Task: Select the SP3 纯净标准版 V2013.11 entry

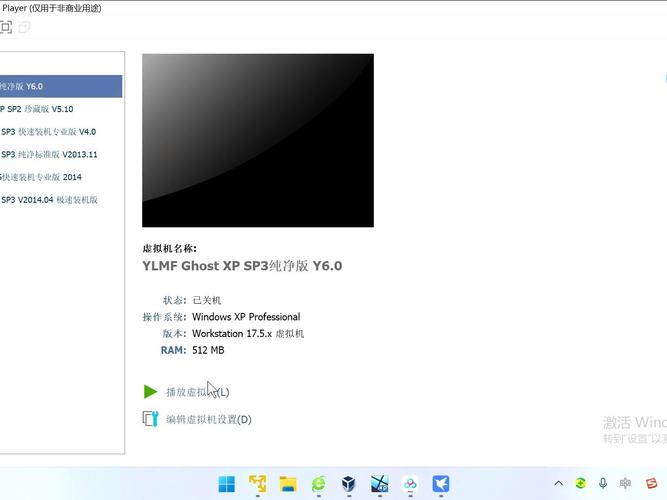Action: pos(61,154)
